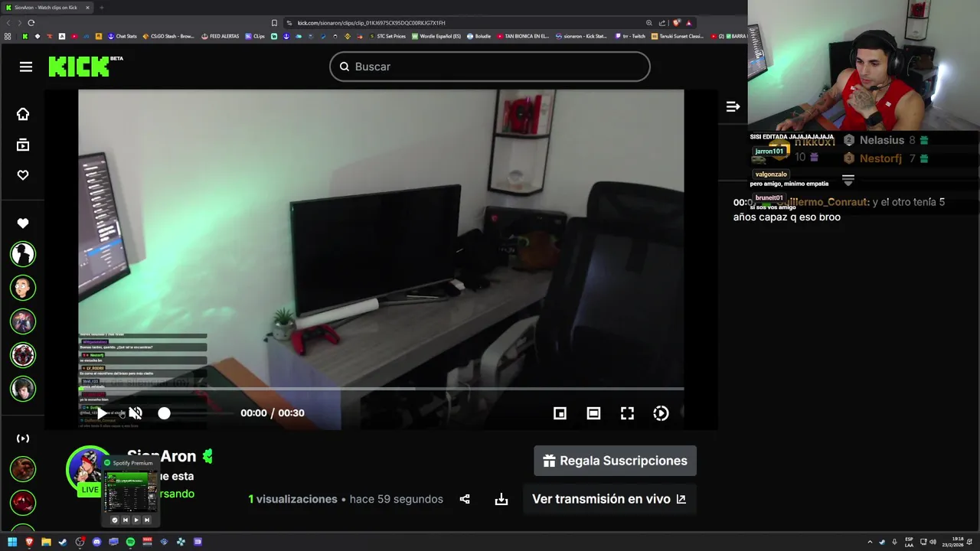The height and width of the screenshot is (551, 980).
Task: Click the filled heart icon in the sidebar
Action: pyautogui.click(x=23, y=223)
